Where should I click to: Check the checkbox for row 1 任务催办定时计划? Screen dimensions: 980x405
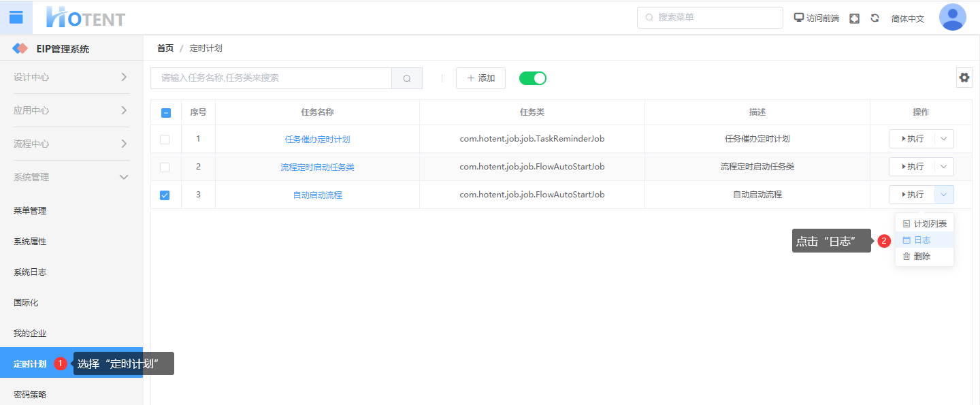coord(165,140)
